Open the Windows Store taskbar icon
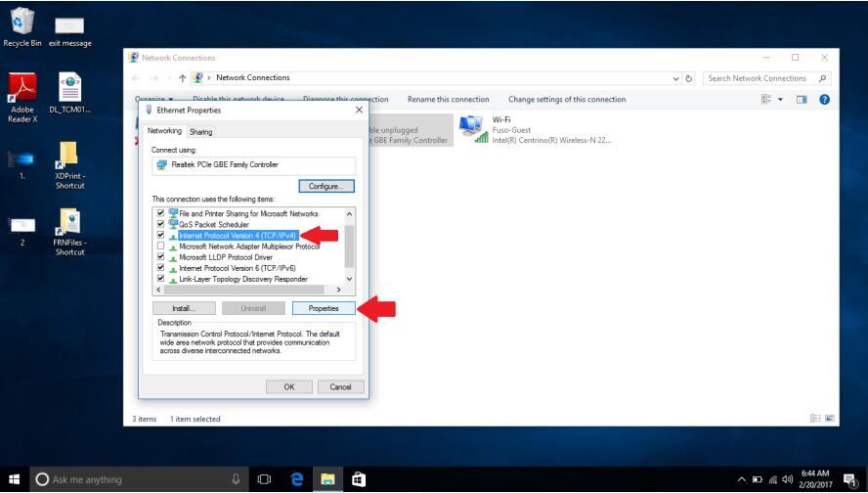The image size is (868, 493). click(x=359, y=479)
